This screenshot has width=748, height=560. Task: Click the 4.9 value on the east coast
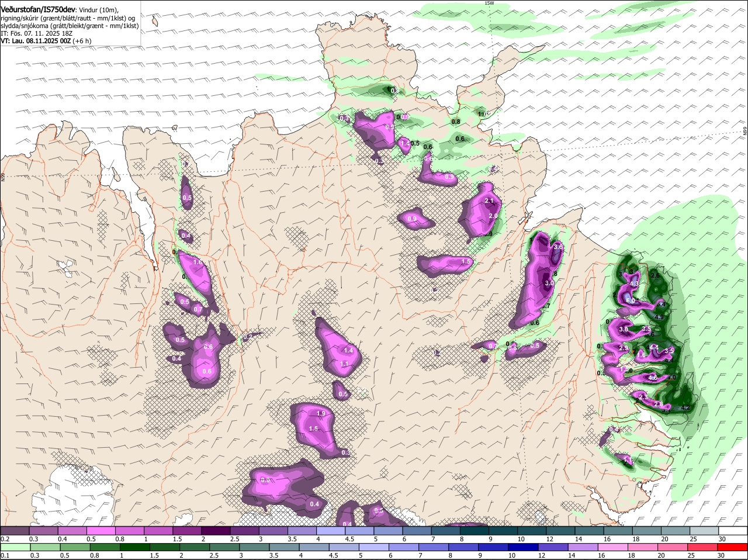click(659, 317)
